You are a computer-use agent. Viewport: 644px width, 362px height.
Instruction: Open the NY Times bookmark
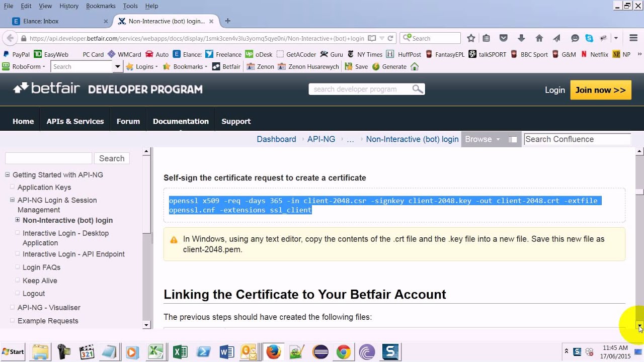click(x=365, y=54)
